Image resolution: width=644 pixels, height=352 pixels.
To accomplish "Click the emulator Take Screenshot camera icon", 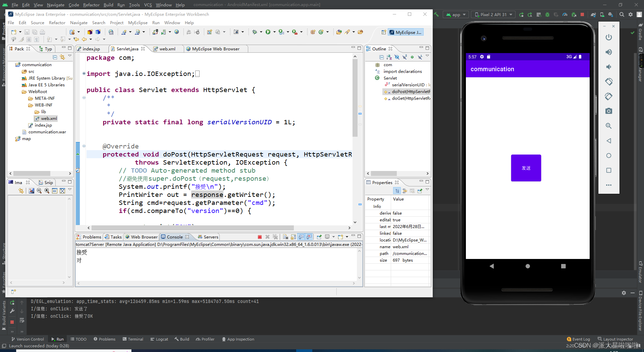I will [608, 111].
